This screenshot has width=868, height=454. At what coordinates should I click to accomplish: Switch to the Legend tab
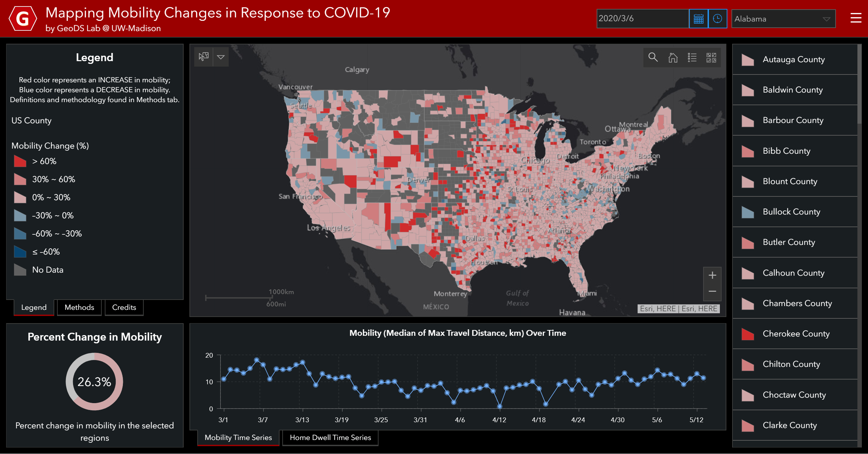(34, 307)
